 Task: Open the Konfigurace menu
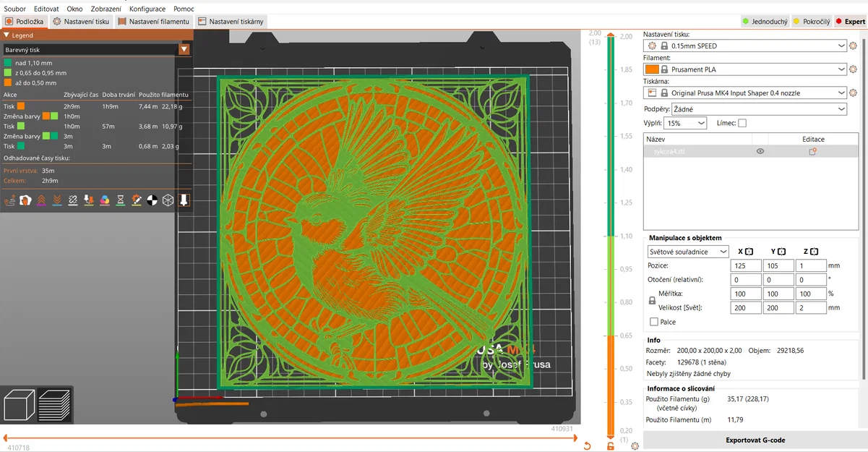[147, 9]
